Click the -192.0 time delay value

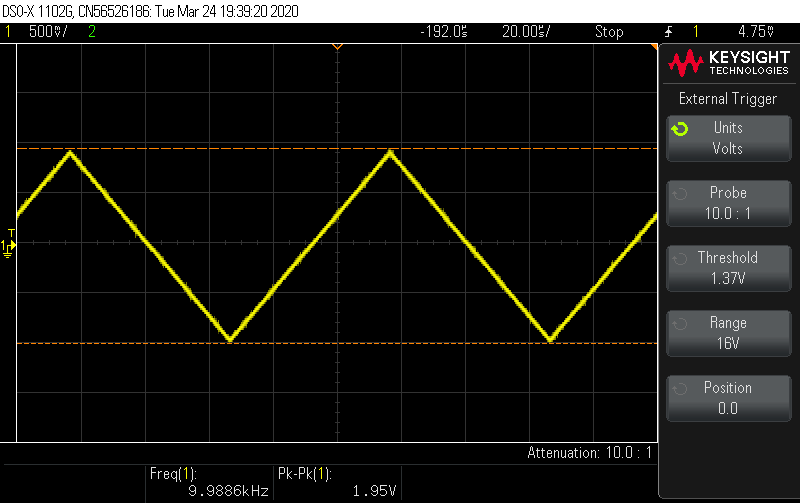[x=443, y=32]
